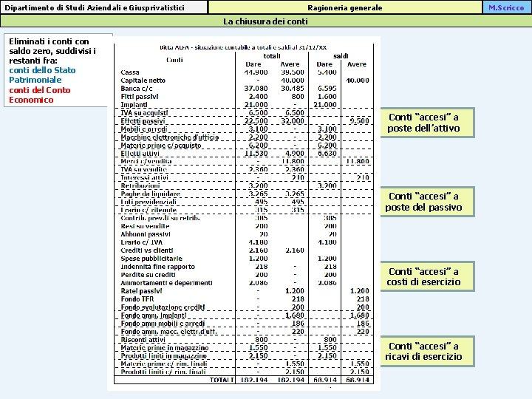This screenshot has height=399, width=532.
Task: Click the blue "conti dello Stato Patrimoniale" text
Action: (42, 75)
